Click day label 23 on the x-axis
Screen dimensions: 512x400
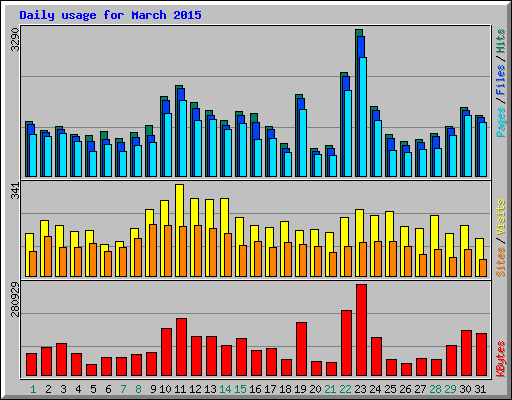360,389
